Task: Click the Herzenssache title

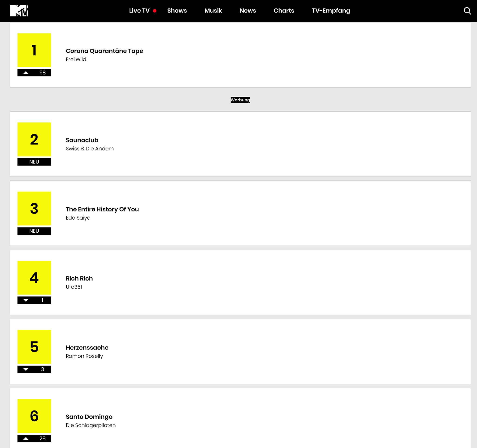Action: 87,347
